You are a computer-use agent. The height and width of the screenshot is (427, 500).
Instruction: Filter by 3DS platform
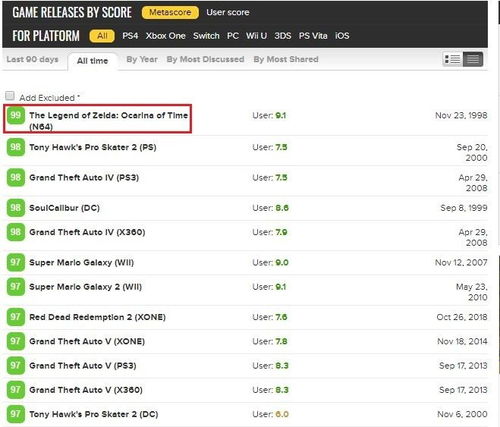coord(283,36)
